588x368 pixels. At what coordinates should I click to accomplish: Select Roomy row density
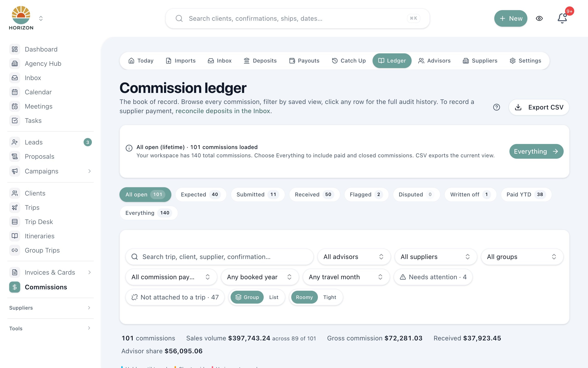[x=304, y=297]
